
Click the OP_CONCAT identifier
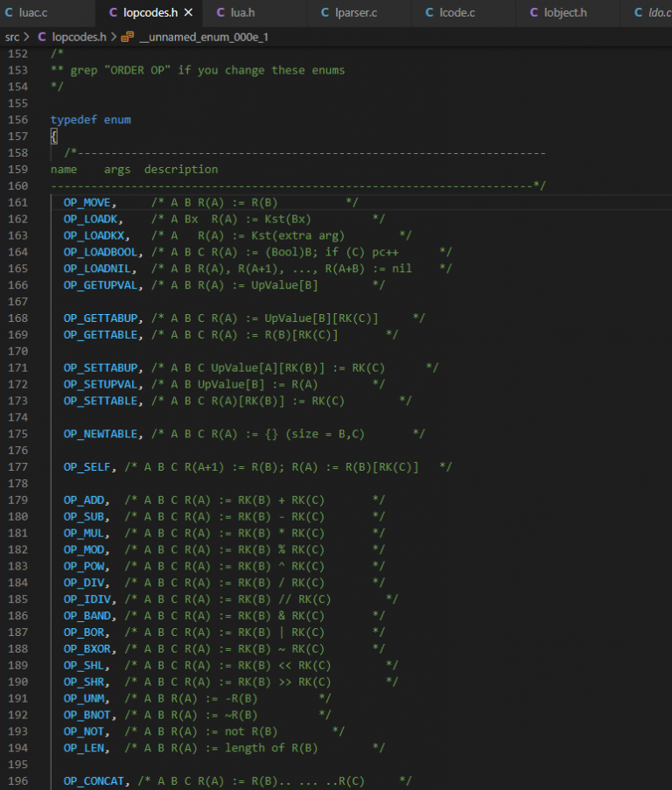pyautogui.click(x=94, y=781)
